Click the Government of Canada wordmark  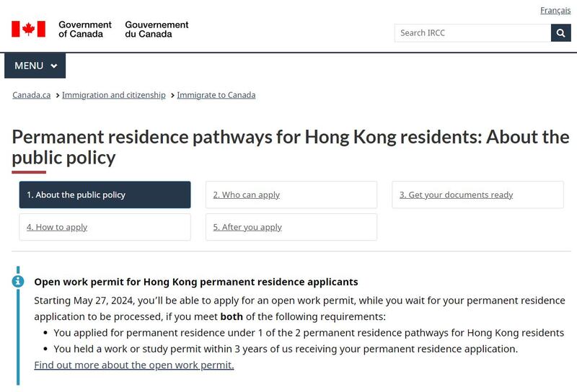pos(84,30)
